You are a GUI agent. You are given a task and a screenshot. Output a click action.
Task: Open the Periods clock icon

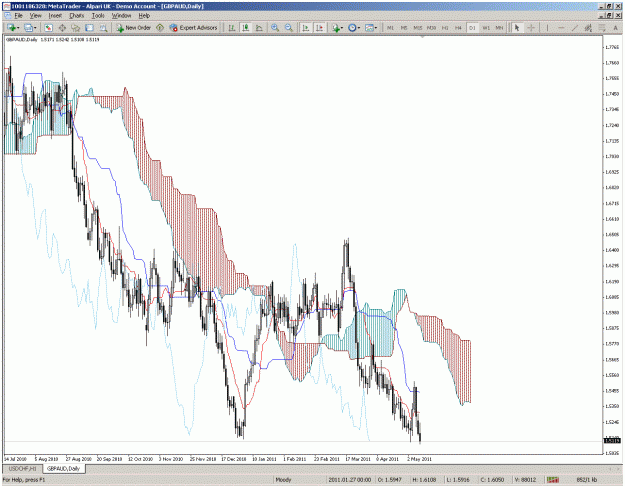point(352,28)
